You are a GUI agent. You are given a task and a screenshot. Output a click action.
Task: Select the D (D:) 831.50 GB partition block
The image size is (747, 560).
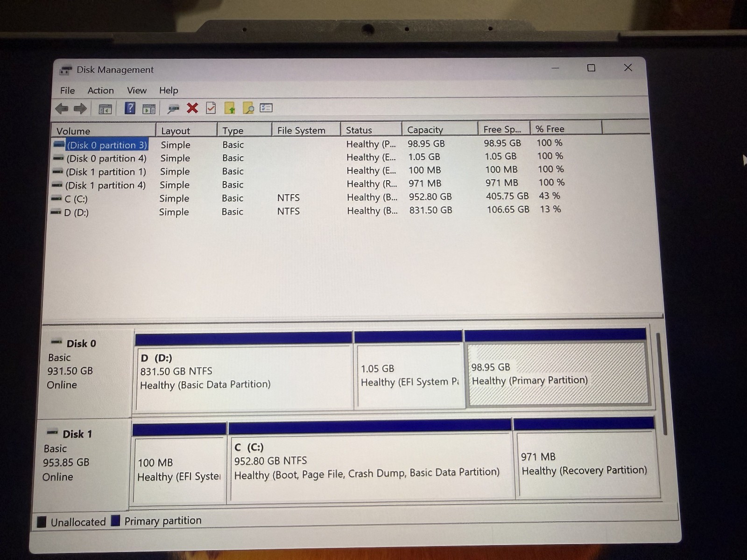[x=243, y=371]
